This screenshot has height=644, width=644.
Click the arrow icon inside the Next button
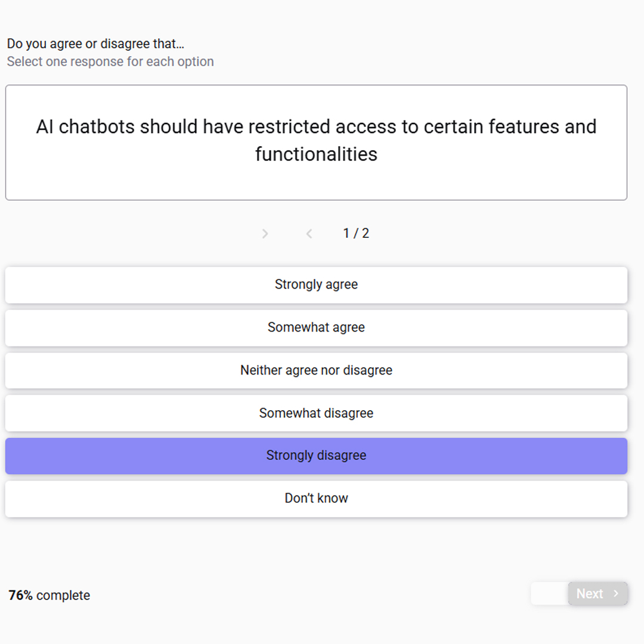tap(615, 593)
